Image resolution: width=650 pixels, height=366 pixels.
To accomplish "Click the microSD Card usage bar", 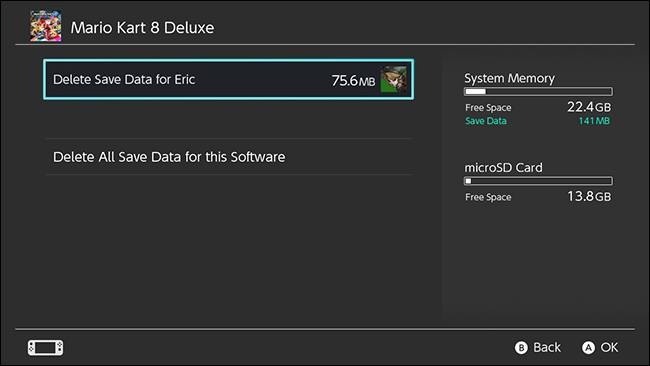I will tap(538, 181).
